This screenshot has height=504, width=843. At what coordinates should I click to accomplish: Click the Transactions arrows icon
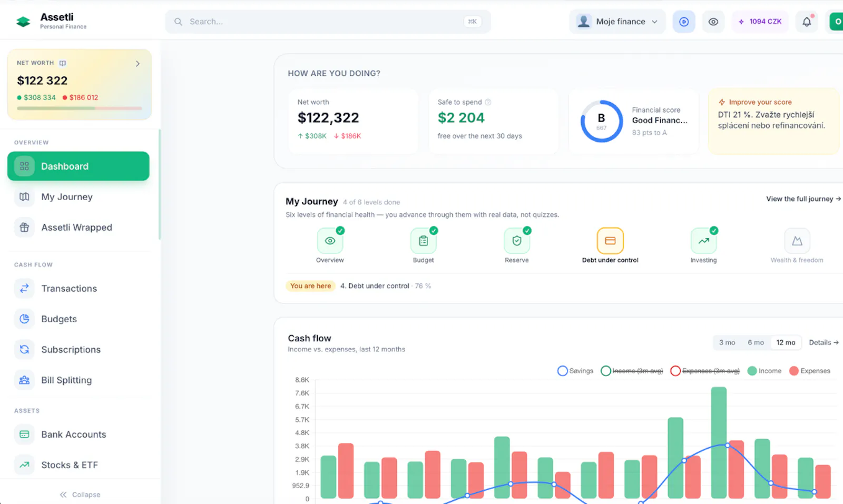pyautogui.click(x=24, y=289)
